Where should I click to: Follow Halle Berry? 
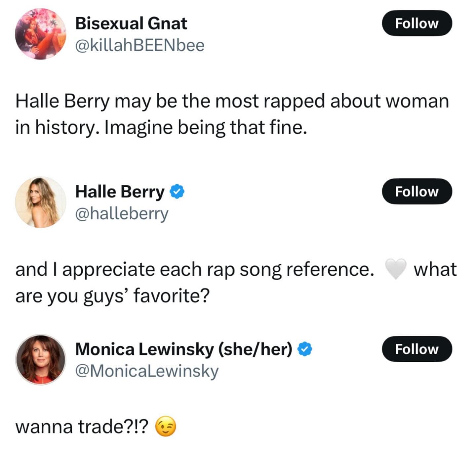(417, 191)
